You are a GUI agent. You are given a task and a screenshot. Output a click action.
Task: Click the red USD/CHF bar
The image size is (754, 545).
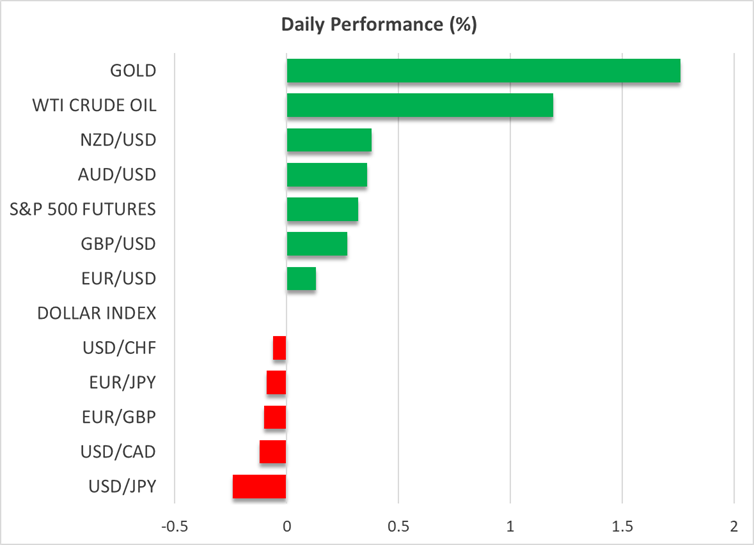click(x=279, y=348)
